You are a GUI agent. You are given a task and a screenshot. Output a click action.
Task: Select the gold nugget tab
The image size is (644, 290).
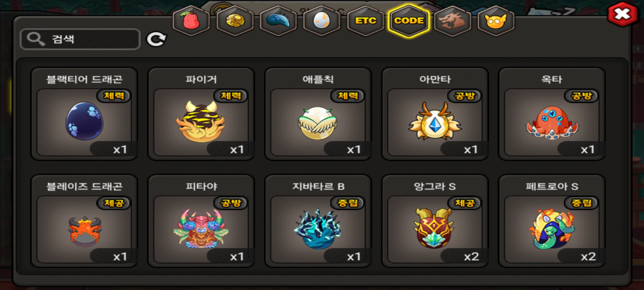[x=235, y=21]
